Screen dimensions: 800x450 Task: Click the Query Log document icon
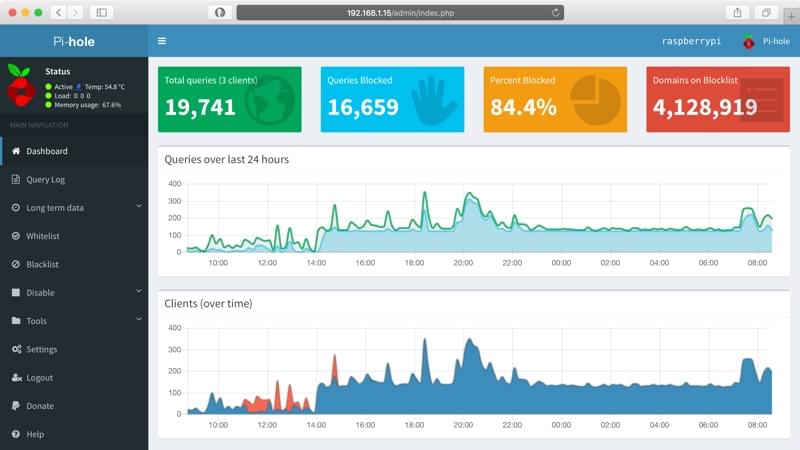point(16,179)
